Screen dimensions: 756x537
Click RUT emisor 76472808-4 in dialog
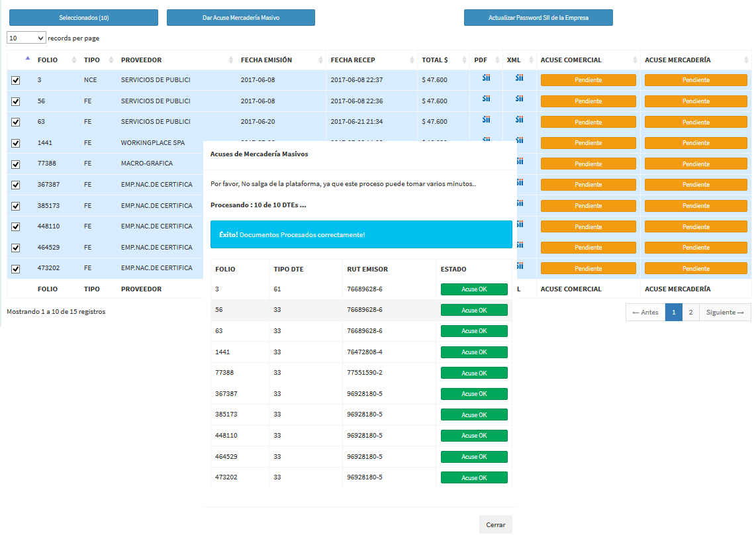tap(365, 352)
